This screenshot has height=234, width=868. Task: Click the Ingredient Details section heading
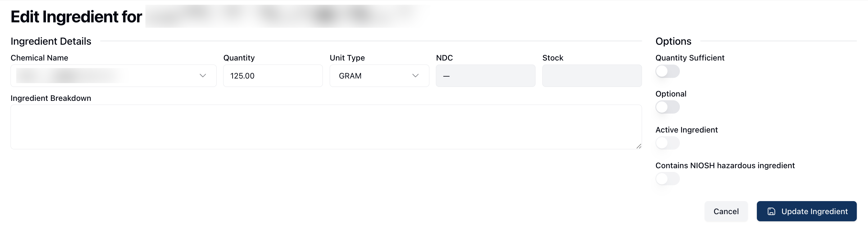[x=51, y=41]
